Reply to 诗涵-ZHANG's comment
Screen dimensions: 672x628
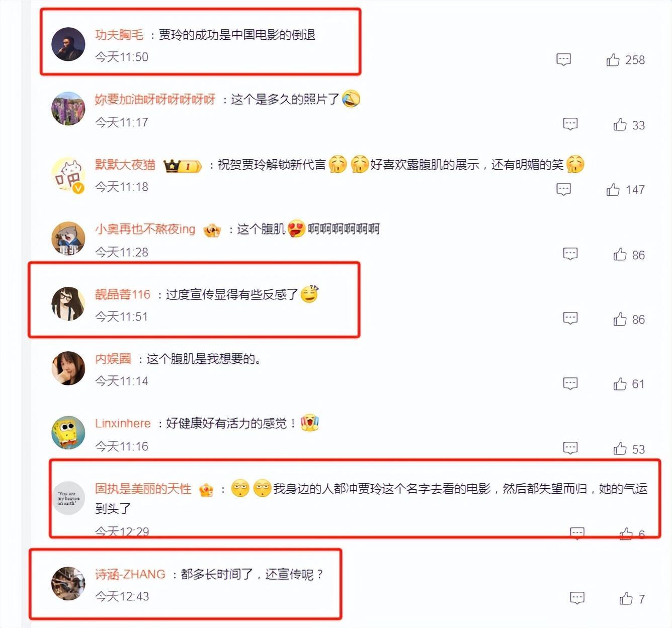click(x=577, y=598)
